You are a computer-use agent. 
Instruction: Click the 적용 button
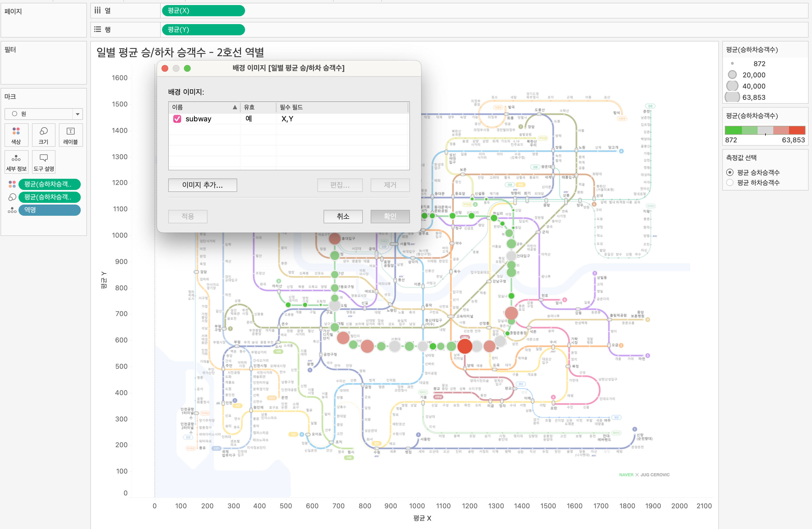click(188, 216)
